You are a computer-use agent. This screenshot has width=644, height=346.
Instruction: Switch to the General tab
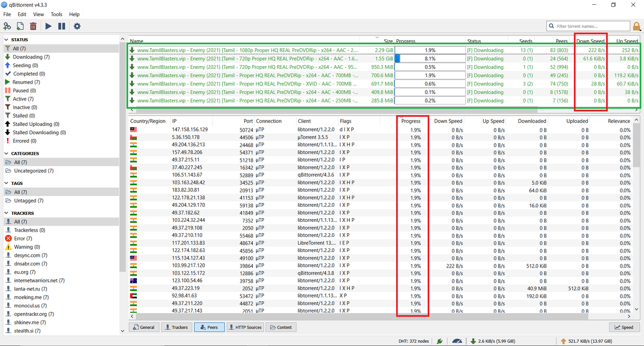(143, 327)
